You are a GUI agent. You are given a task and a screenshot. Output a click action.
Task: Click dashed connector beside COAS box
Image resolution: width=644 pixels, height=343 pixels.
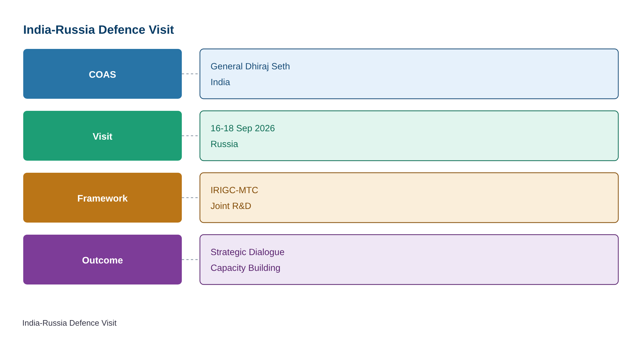coord(190,74)
